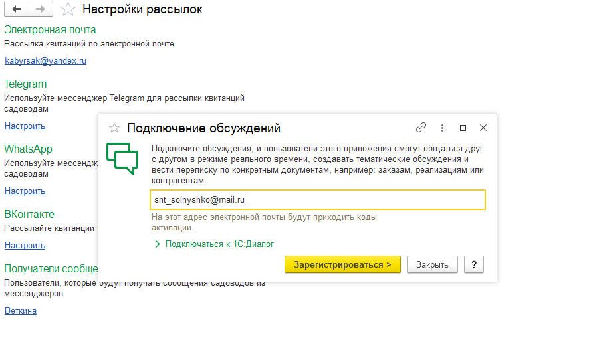
Task: Click Настроить under WhatsApp
Action: [x=25, y=191]
